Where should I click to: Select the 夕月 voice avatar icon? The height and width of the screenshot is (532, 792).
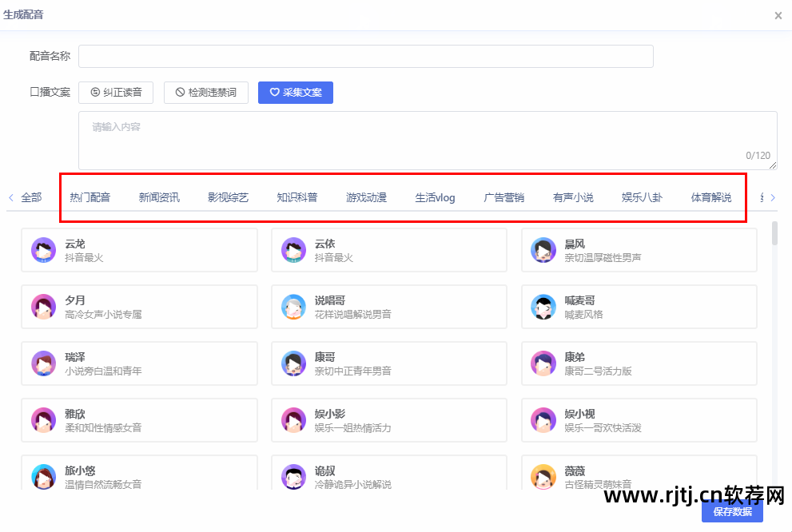click(43, 307)
